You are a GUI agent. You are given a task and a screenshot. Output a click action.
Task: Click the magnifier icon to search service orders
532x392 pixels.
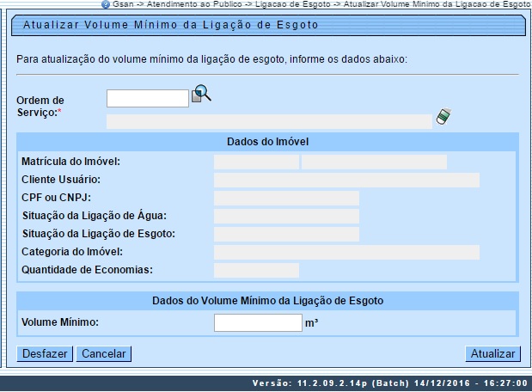[x=201, y=95]
